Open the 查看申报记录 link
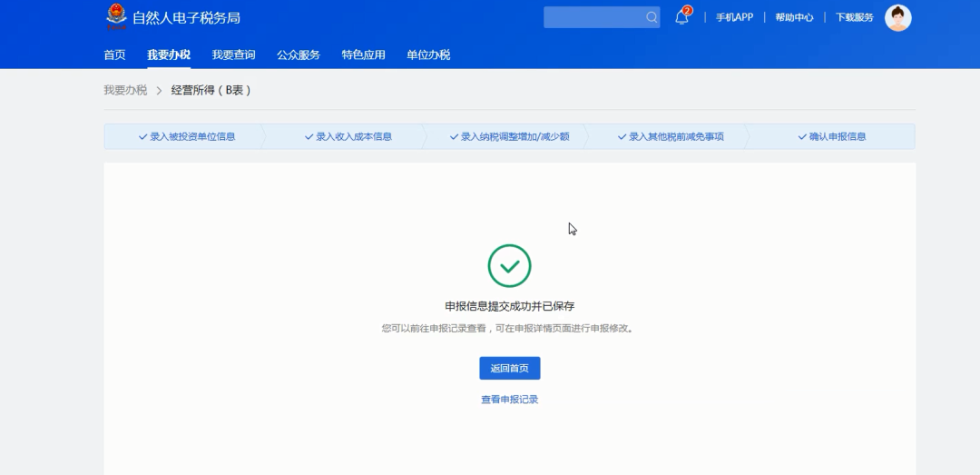980x475 pixels. pyautogui.click(x=509, y=400)
